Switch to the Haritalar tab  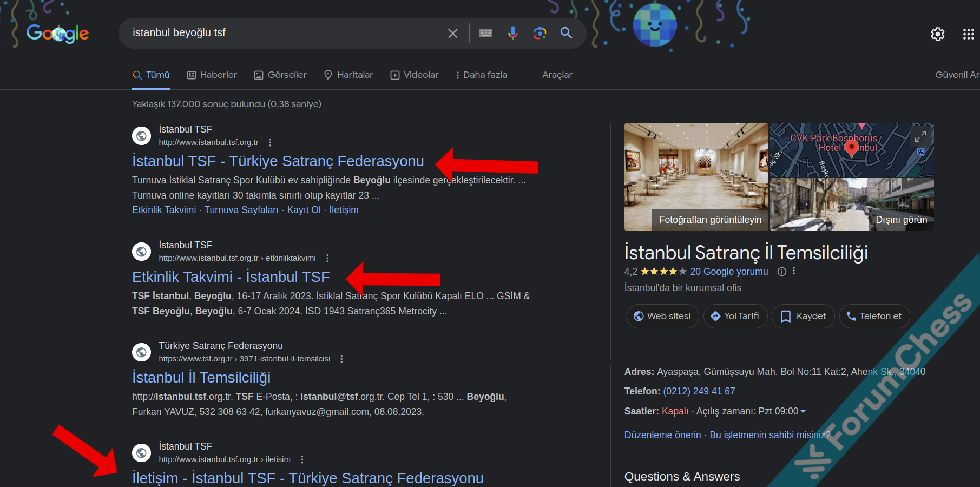(x=348, y=75)
